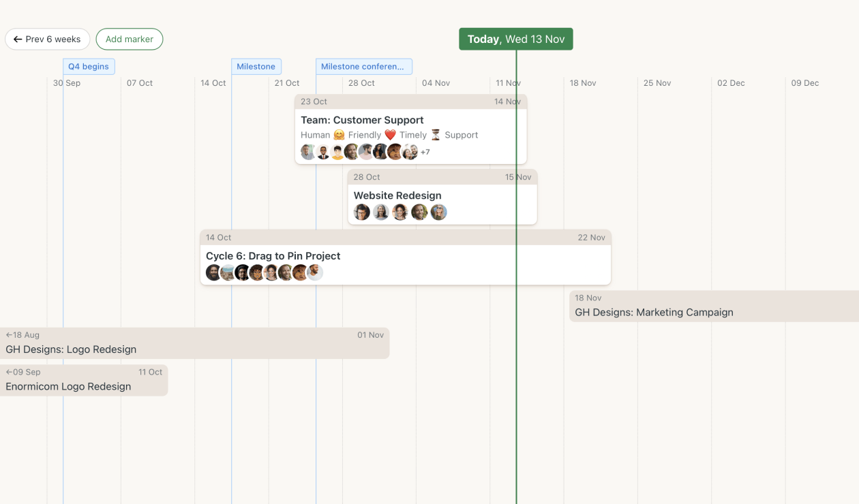Open the GH Designs: Logo Redesign card
859x504 pixels.
(71, 349)
